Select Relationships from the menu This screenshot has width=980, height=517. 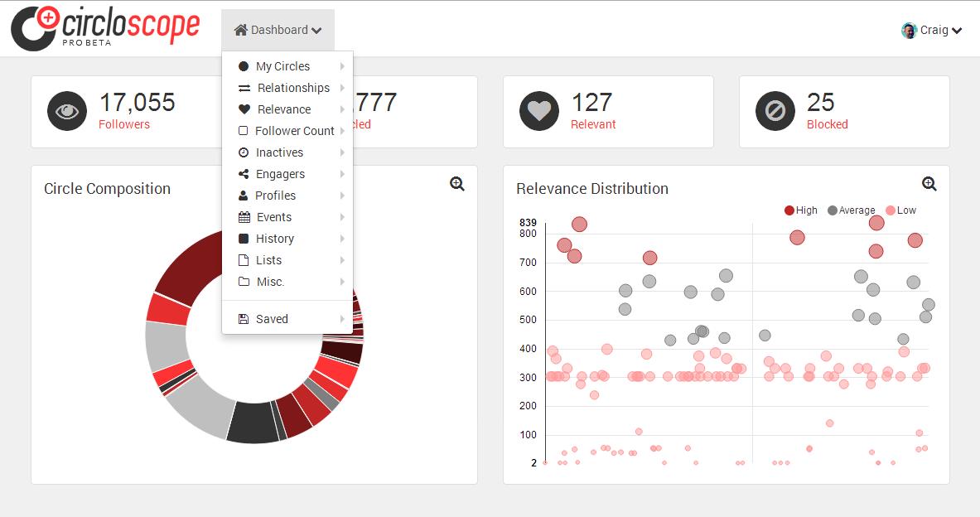pyautogui.click(x=292, y=88)
